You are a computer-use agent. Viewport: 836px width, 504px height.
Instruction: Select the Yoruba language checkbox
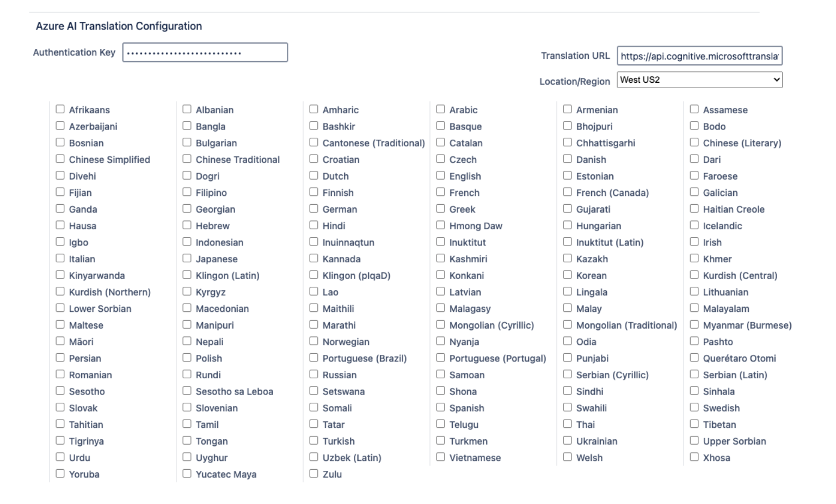pos(60,474)
